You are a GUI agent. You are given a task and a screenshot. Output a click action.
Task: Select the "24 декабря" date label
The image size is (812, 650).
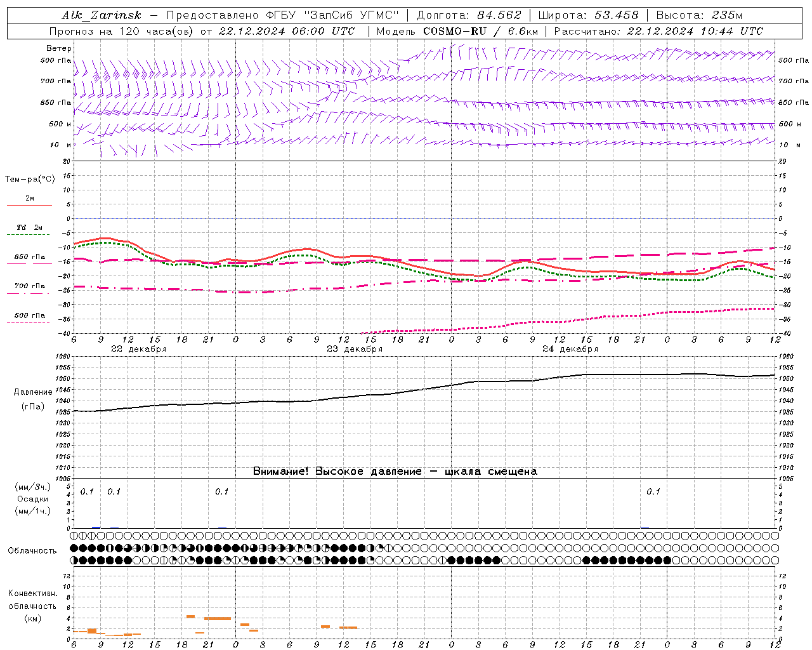coord(570,349)
